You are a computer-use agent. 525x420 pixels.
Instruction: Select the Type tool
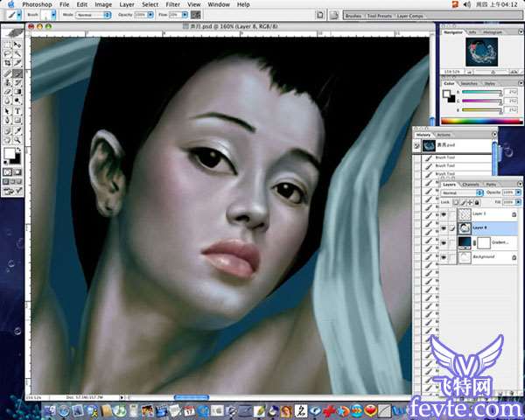tap(17, 111)
